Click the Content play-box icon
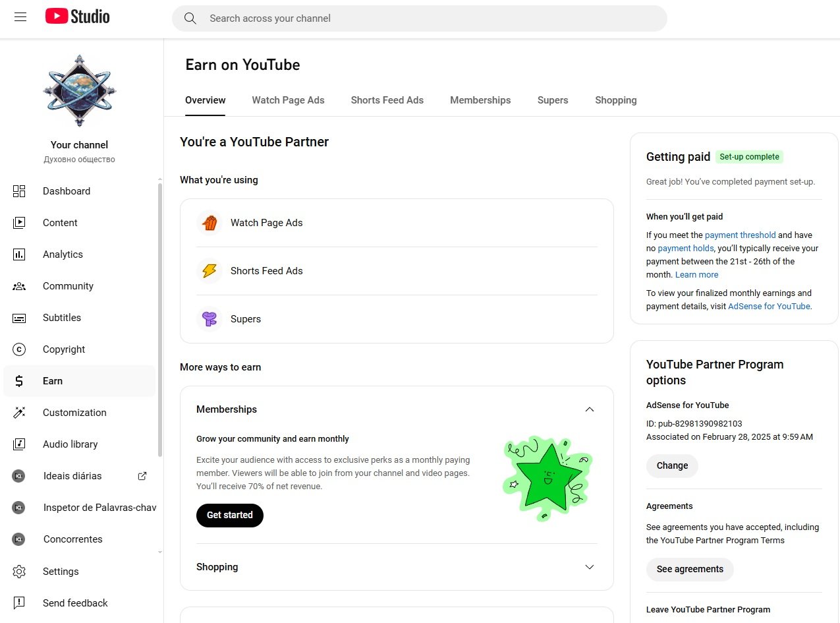This screenshot has height=623, width=840. coord(19,223)
